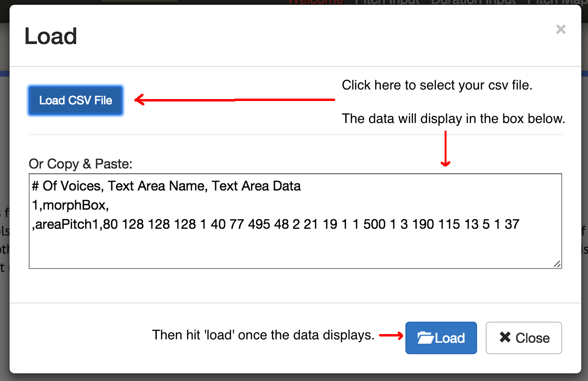Click the 'Load' dialog title text
Image resolution: width=588 pixels, height=381 pixels.
(51, 36)
